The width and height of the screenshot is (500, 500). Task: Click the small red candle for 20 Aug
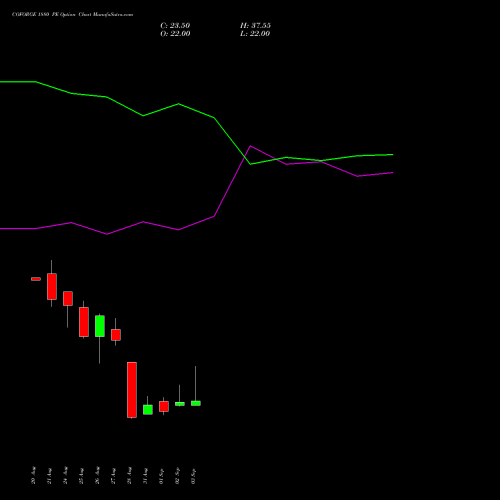(x=36, y=279)
